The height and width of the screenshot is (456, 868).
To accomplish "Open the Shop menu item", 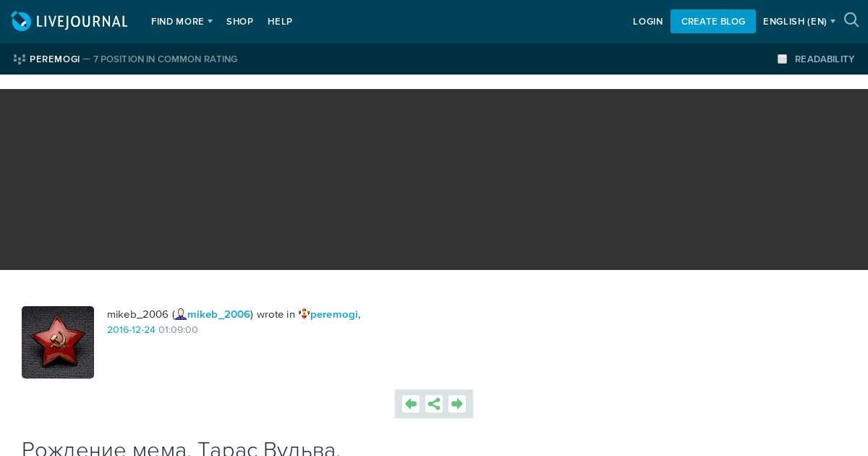I will click(239, 22).
